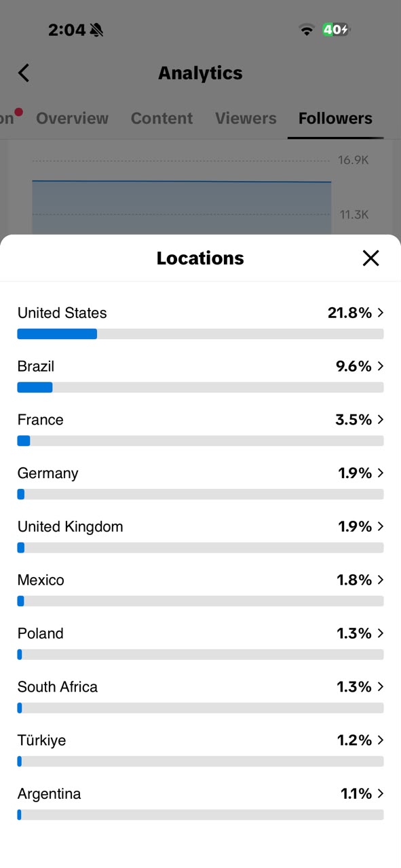This screenshot has width=401, height=868.
Task: Tap the battery charging indicator
Action: pos(336,30)
